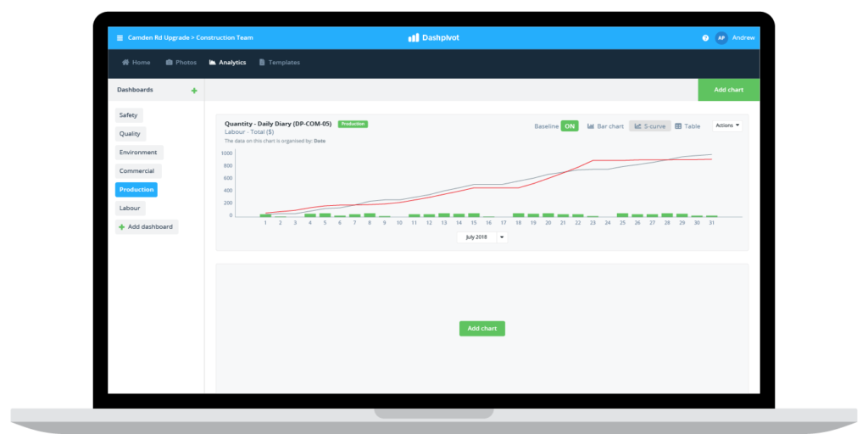Open the help question mark icon
Viewport: 868px width, 434px height.
(x=705, y=38)
